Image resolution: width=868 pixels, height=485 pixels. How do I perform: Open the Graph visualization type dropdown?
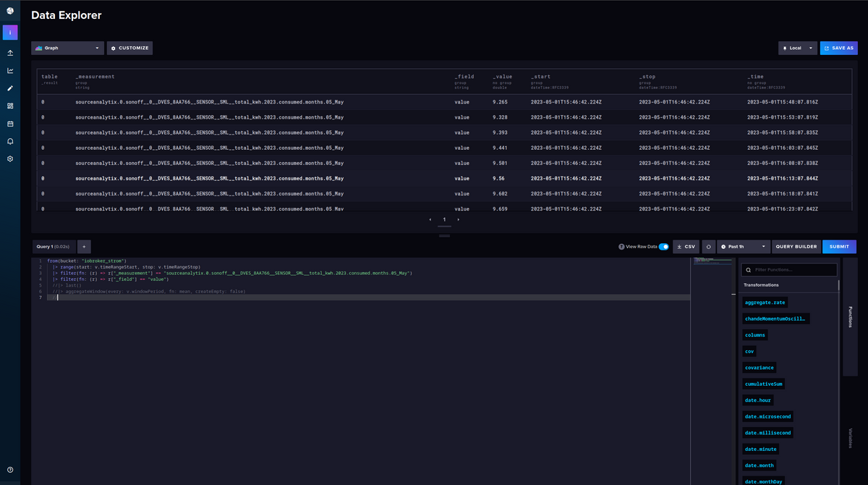point(68,48)
